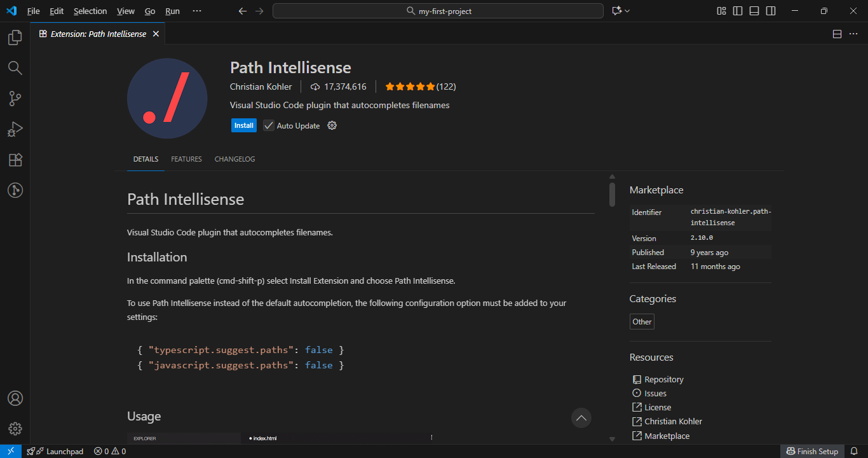The image size is (868, 458).
Task: Open the Run and Debug view
Action: coord(15,129)
